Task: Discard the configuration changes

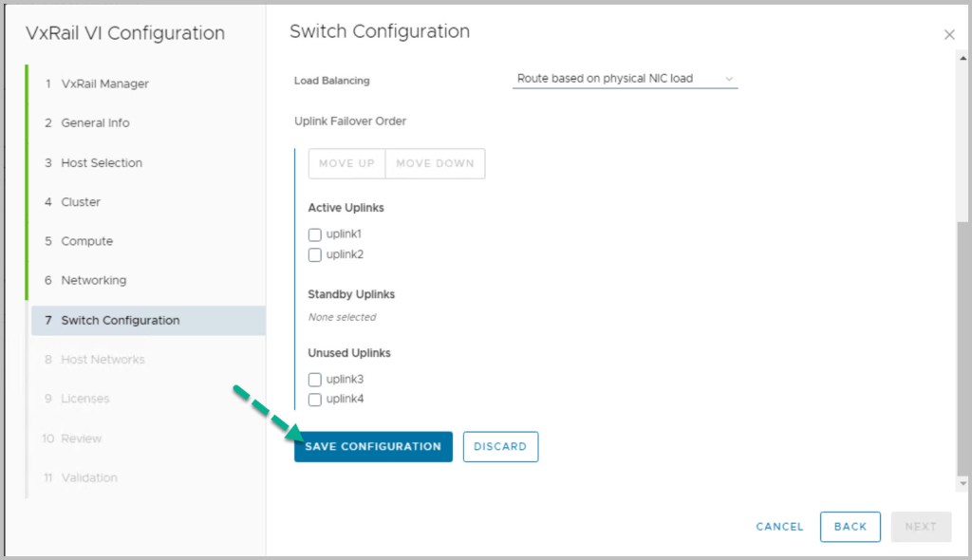Action: coord(500,447)
